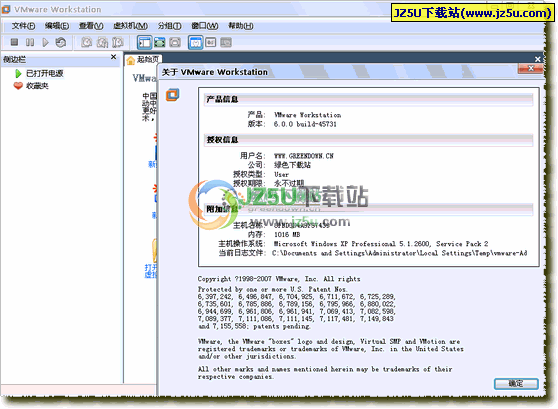Close the 侧边栏 sidebar panel
558x409 pixels.
tap(113, 57)
